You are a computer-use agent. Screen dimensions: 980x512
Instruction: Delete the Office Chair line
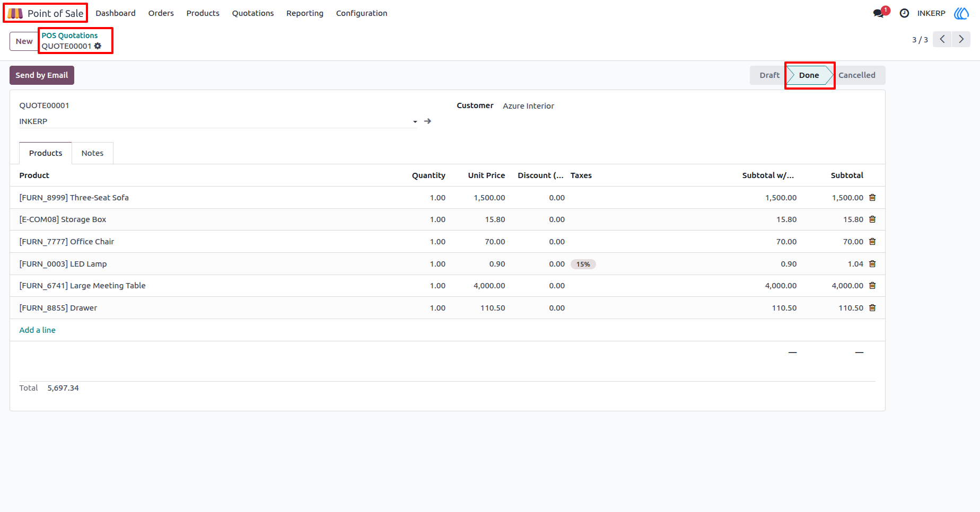(x=872, y=242)
